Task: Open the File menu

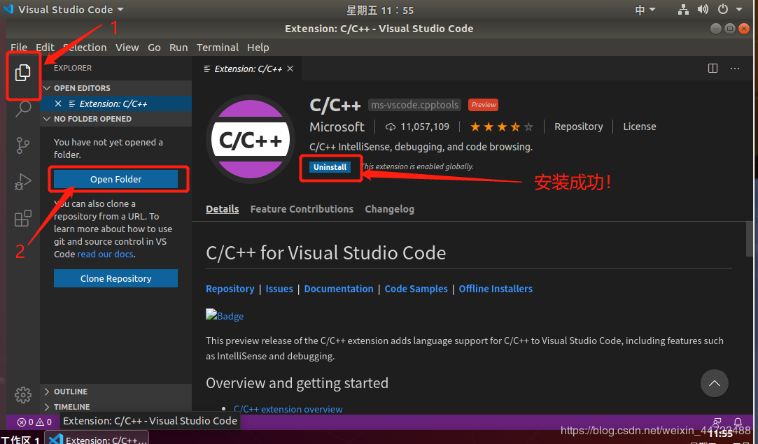Action: click(19, 47)
